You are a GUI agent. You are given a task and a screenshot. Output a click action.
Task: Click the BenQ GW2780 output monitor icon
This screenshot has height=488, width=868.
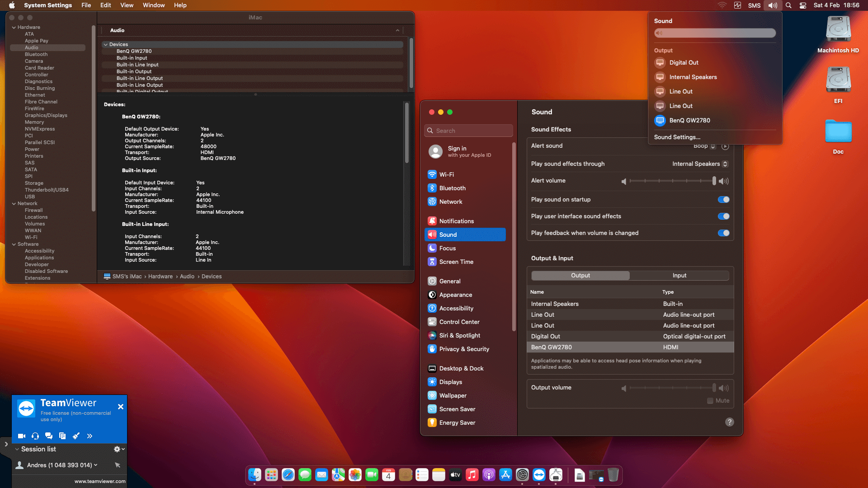tap(660, 120)
